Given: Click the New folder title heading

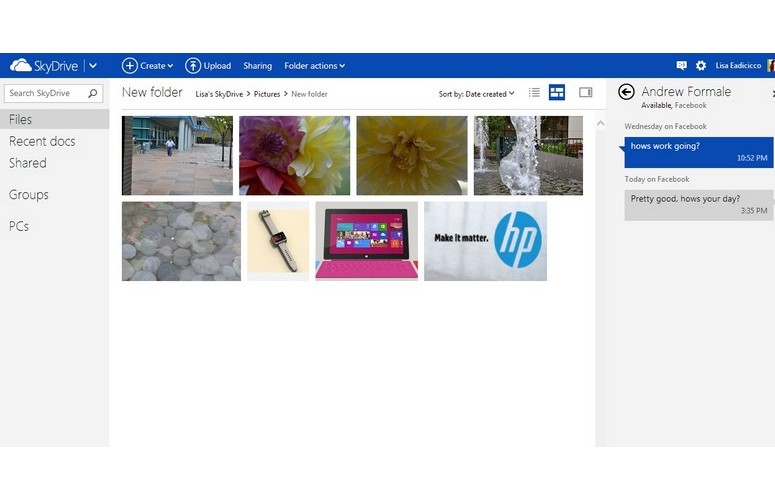Looking at the screenshot, I should (152, 92).
